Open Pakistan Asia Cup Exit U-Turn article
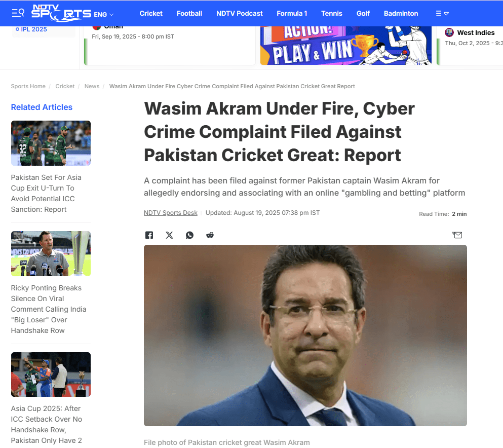 46,194
